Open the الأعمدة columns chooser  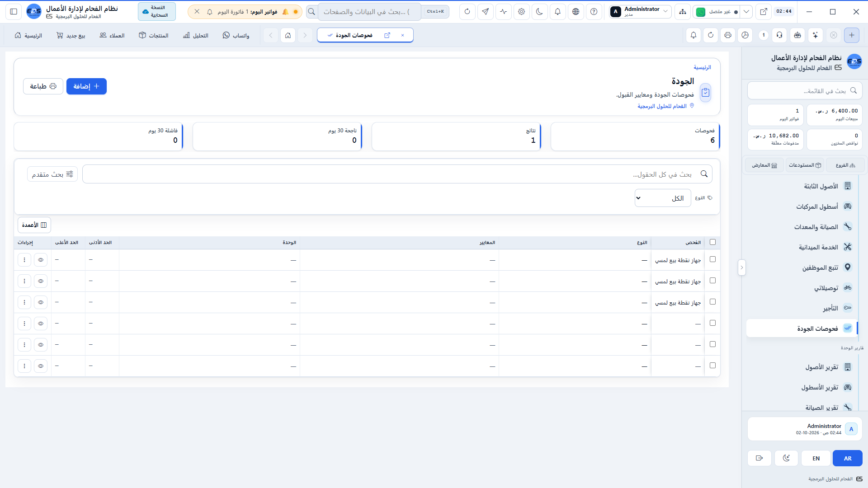(34, 225)
